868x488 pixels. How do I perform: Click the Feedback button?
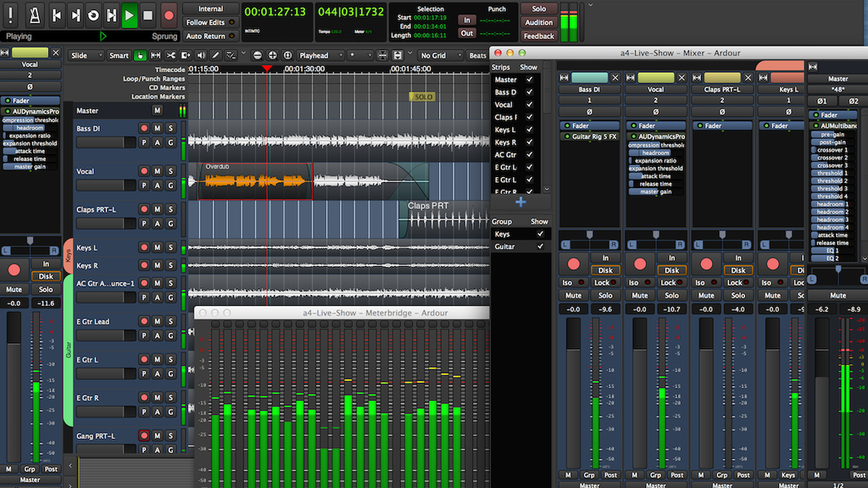point(540,36)
